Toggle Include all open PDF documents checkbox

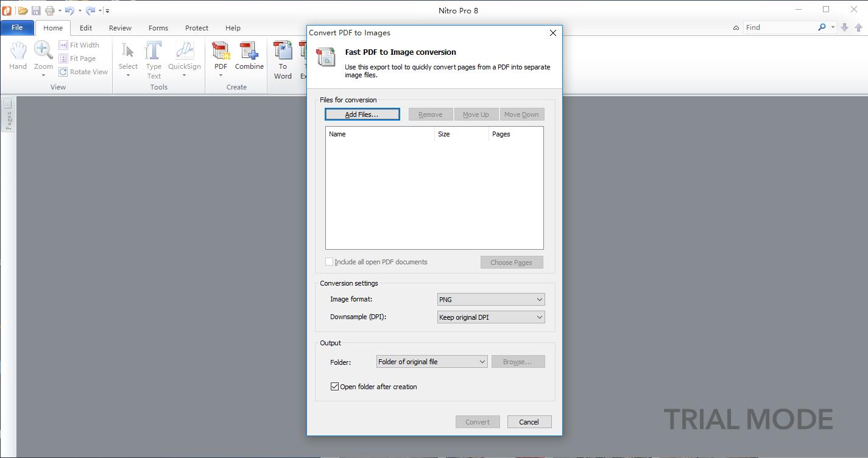(329, 262)
